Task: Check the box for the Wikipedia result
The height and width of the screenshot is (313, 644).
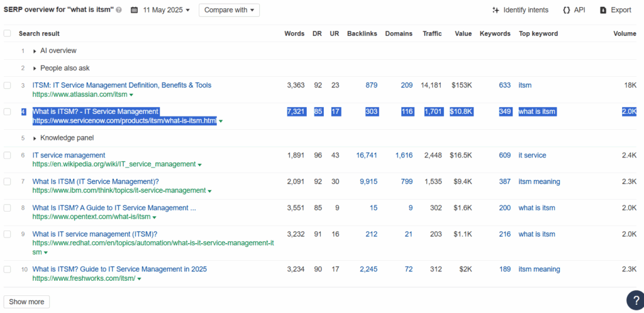Action: (8, 156)
